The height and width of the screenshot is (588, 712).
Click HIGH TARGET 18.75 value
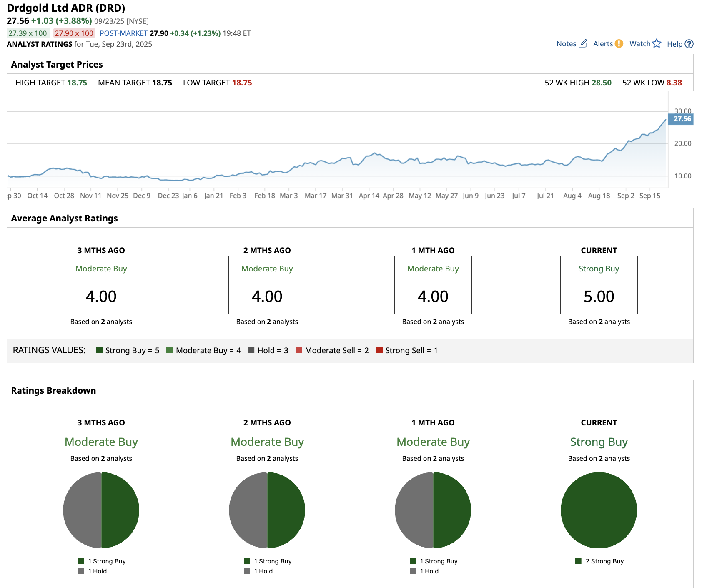point(77,83)
